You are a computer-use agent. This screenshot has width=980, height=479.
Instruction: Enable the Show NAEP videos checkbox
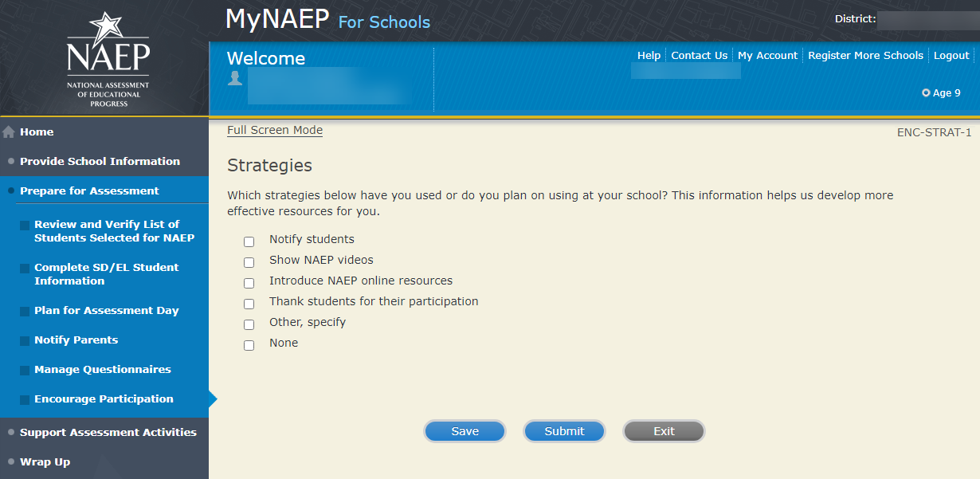(249, 262)
